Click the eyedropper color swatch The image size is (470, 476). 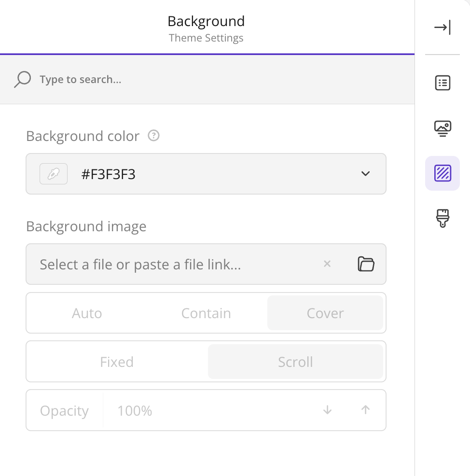click(x=54, y=174)
